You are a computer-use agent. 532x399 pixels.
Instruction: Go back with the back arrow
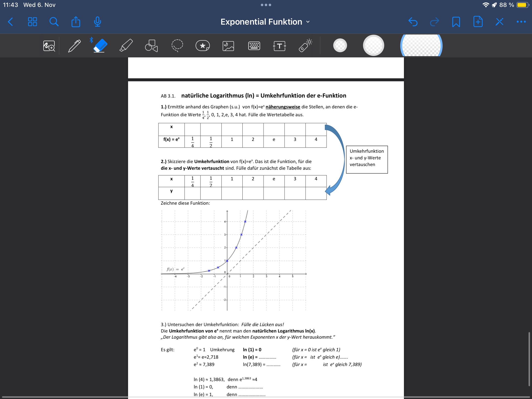[x=11, y=22]
